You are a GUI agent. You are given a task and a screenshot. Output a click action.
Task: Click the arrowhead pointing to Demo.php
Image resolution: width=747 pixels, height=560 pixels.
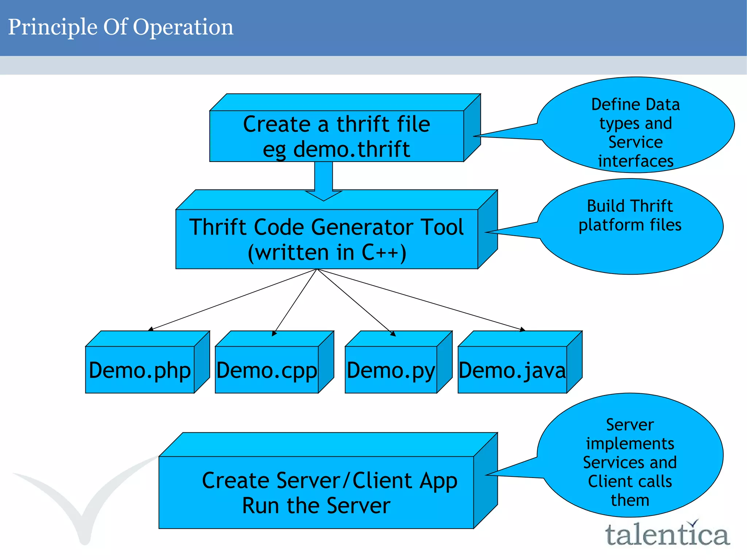click(x=150, y=329)
